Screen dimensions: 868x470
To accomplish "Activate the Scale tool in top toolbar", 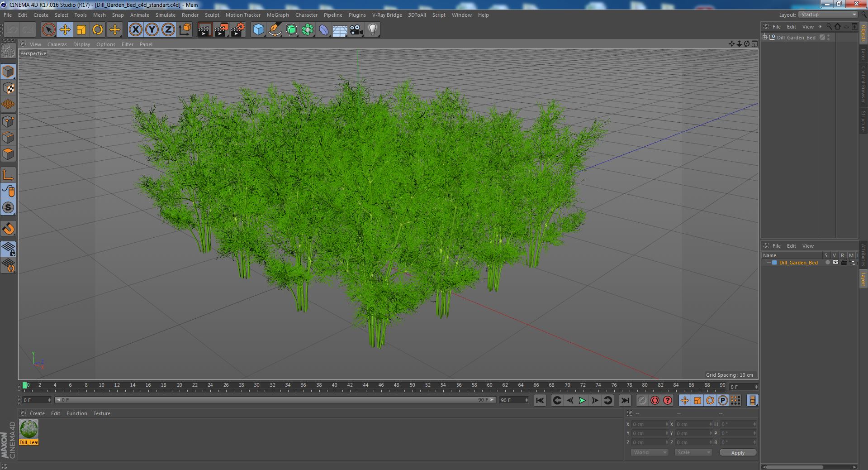I will coord(81,30).
